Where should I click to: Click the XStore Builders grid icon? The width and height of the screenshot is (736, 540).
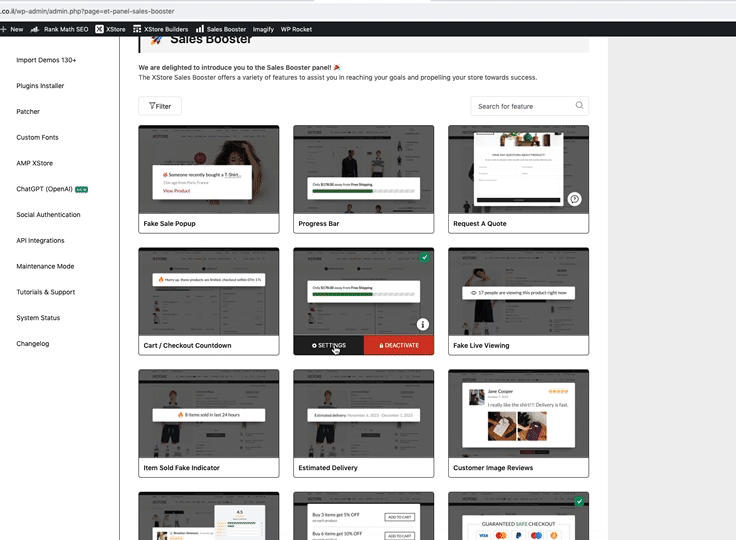coord(137,29)
